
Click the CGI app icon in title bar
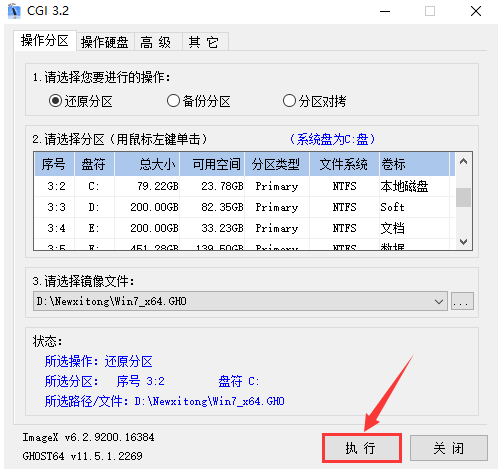pyautogui.click(x=14, y=11)
